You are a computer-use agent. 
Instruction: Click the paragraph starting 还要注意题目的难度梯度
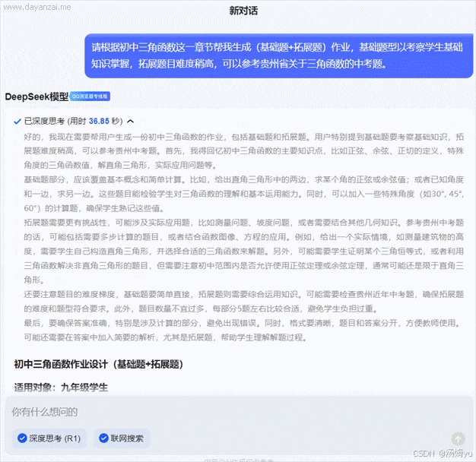tap(244, 302)
